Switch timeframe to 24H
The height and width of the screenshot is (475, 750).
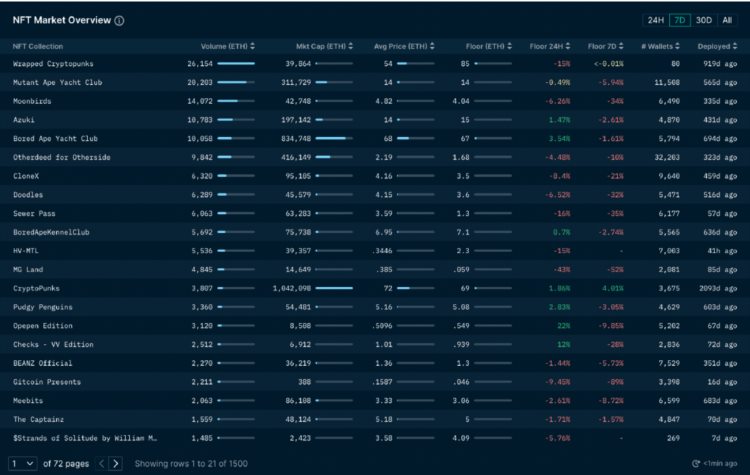656,20
